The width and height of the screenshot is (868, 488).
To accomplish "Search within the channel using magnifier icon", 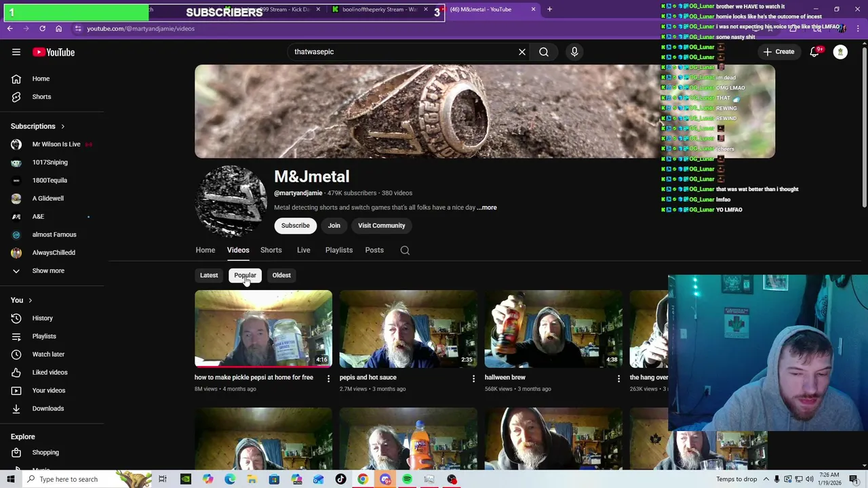I will pos(405,250).
